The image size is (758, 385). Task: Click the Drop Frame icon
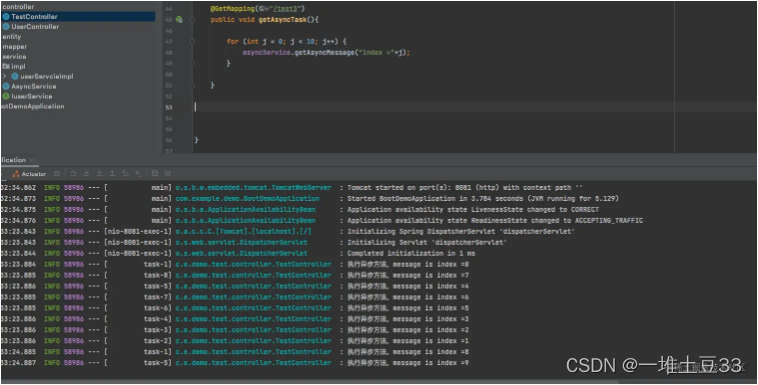(125, 173)
